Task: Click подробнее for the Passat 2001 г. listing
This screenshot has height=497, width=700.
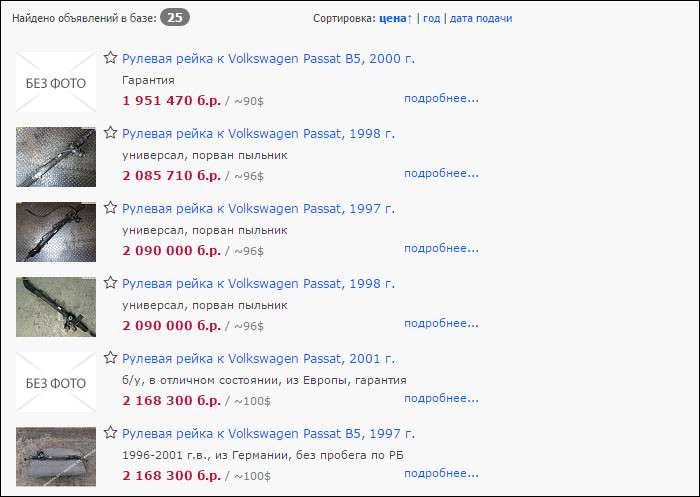Action: pos(441,398)
